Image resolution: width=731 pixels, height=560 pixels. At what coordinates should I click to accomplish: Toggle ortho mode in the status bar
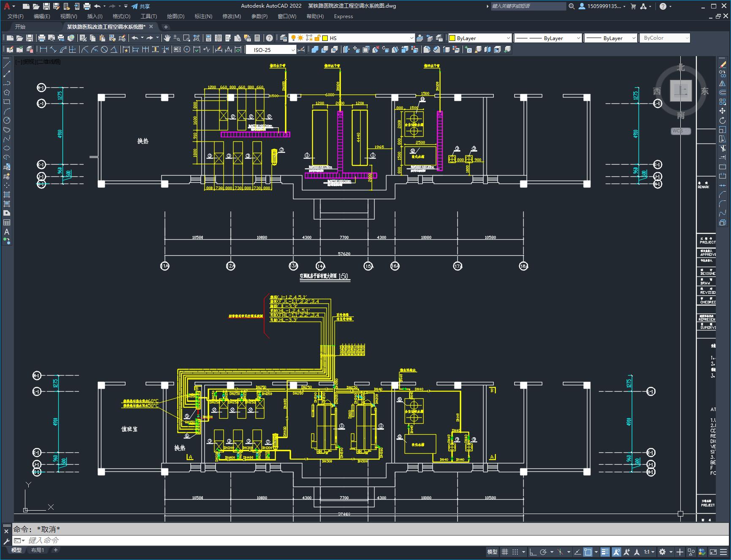533,552
